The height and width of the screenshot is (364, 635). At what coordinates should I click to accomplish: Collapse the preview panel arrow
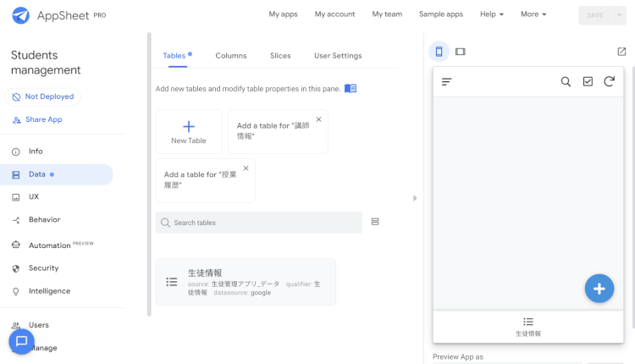pyautogui.click(x=415, y=198)
